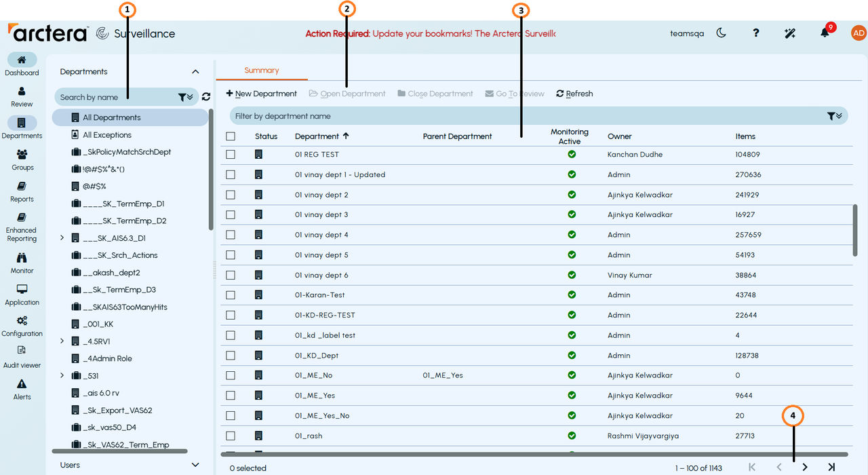868x475 pixels.
Task: Check the 01 vinay dept 4 checkbox
Action: tap(231, 235)
